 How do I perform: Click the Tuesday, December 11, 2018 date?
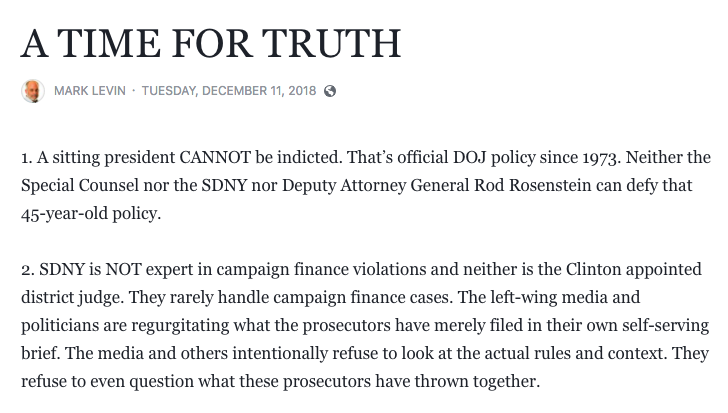coord(228,91)
